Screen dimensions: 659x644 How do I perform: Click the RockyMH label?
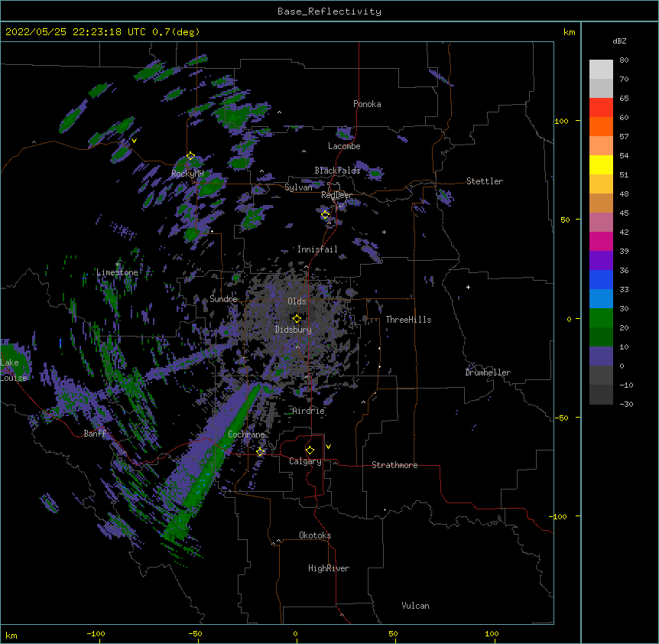click(187, 174)
